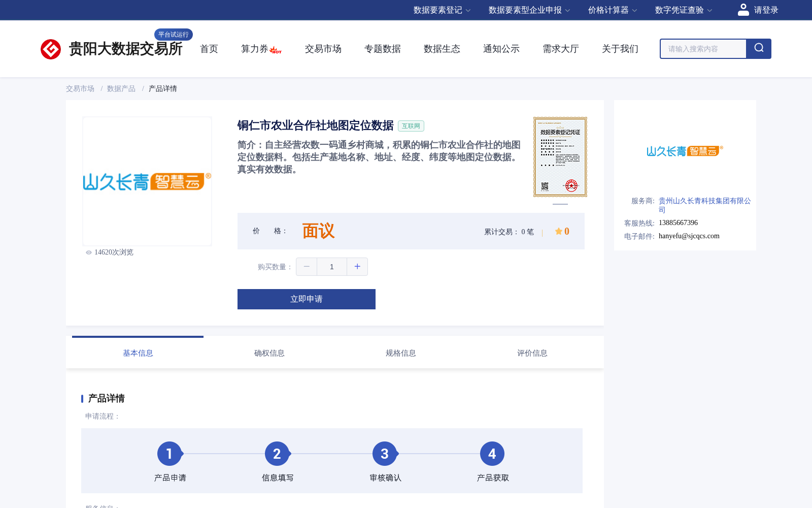Open the 数据要素登记凭证 certificate thumbnail
This screenshot has width=812, height=508.
click(x=560, y=157)
